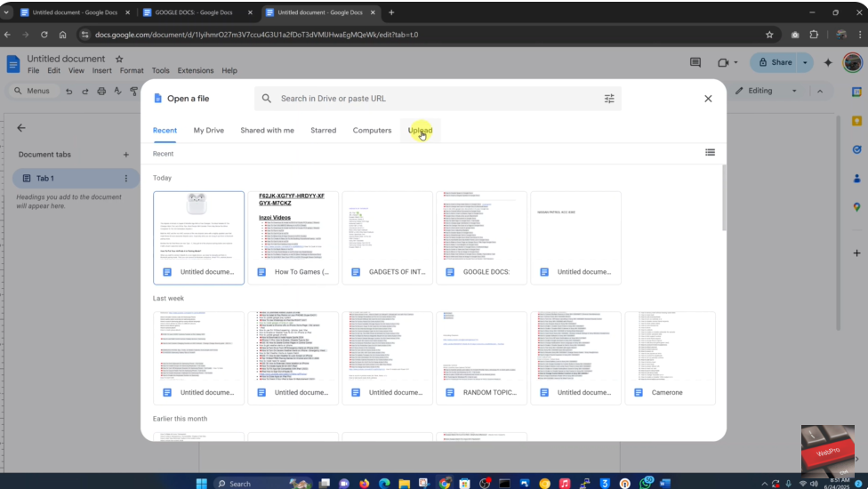Switch to the Upload tab
The width and height of the screenshot is (868, 489).
point(420,131)
